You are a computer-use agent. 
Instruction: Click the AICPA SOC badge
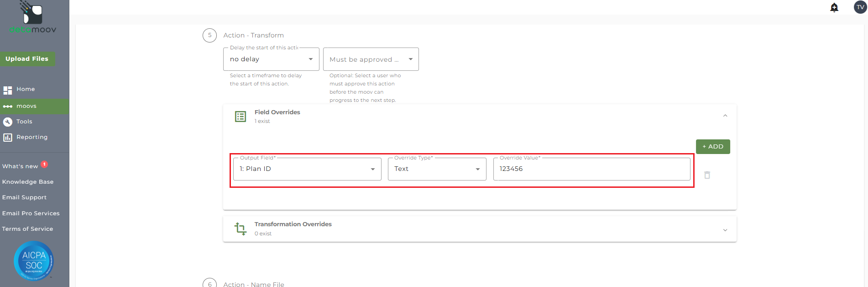(34, 261)
